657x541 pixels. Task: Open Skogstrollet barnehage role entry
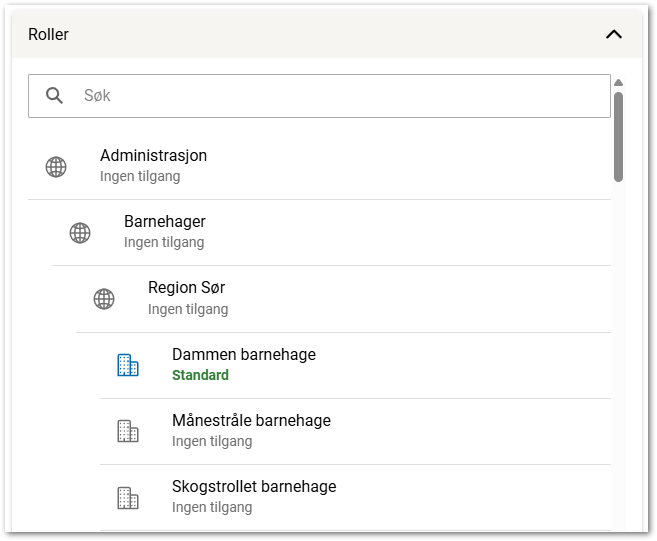(x=254, y=487)
